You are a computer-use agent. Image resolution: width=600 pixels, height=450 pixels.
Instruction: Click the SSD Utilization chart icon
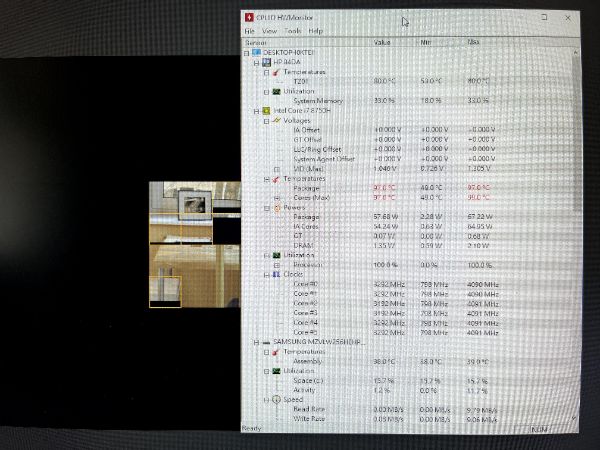click(x=276, y=371)
